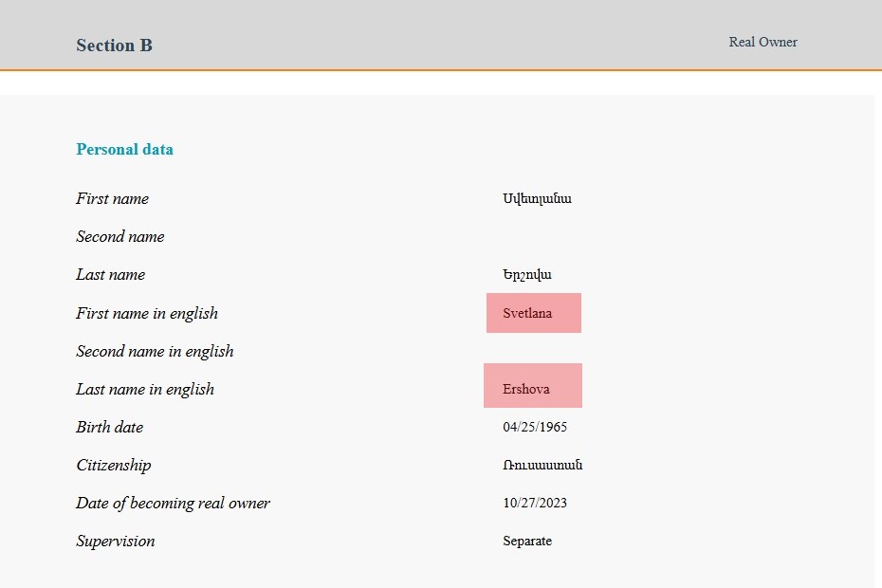
Task: Click the Armenian first name value
Action: pyautogui.click(x=537, y=198)
